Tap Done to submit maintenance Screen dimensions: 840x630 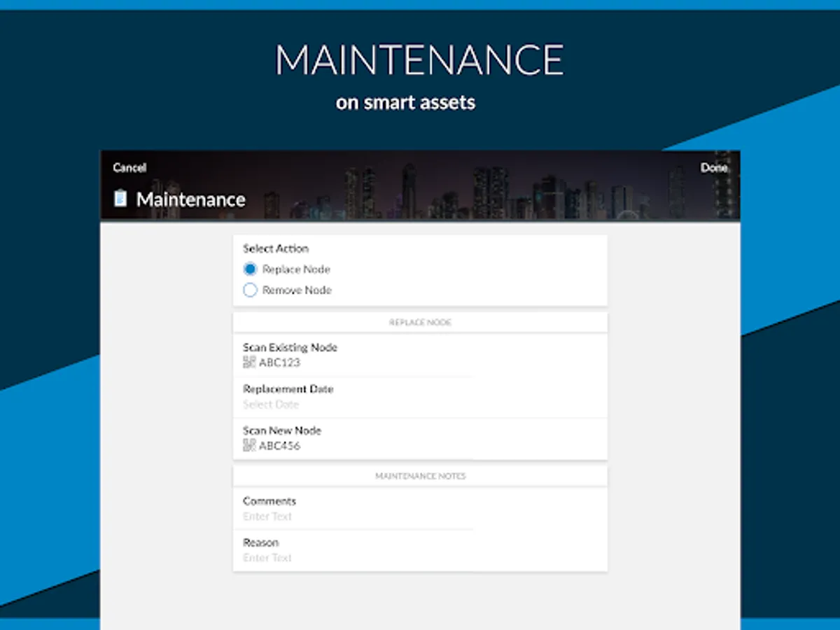(714, 168)
